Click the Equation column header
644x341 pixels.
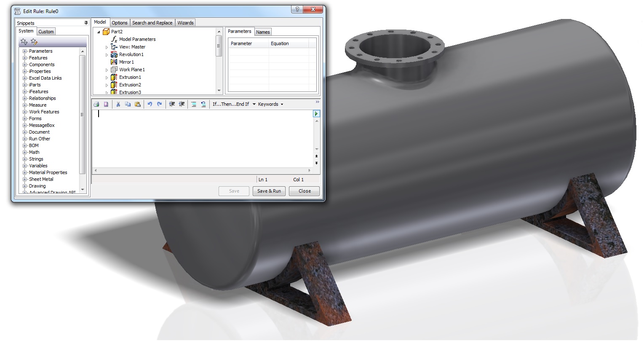point(289,43)
